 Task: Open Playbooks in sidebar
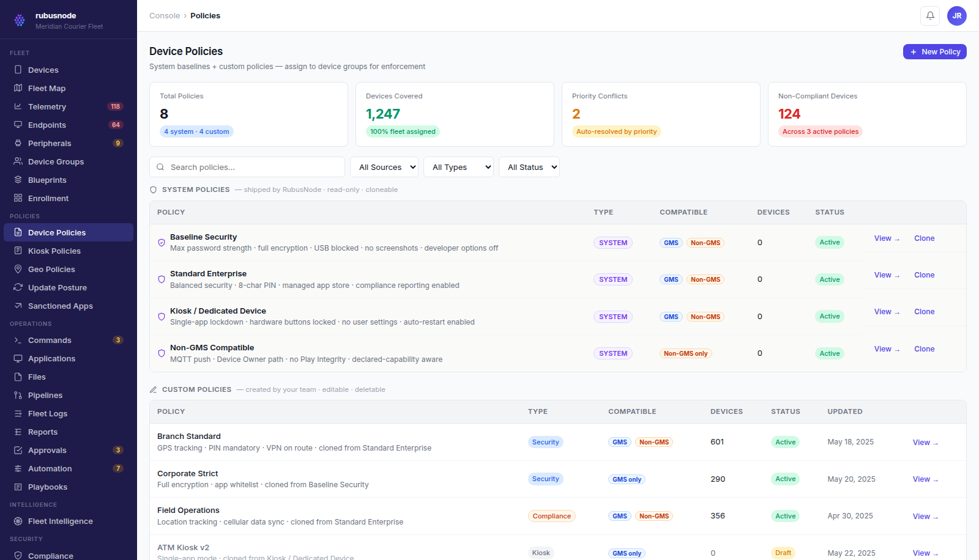69,487
